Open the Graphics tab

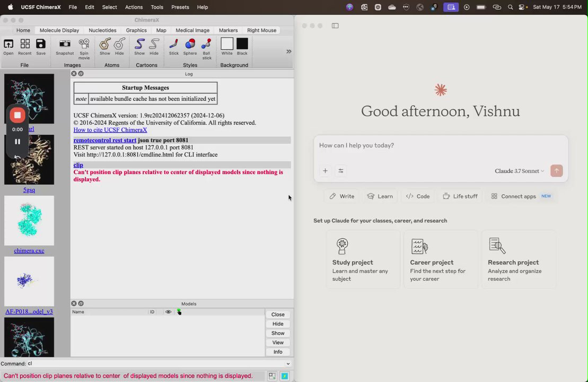pyautogui.click(x=136, y=30)
